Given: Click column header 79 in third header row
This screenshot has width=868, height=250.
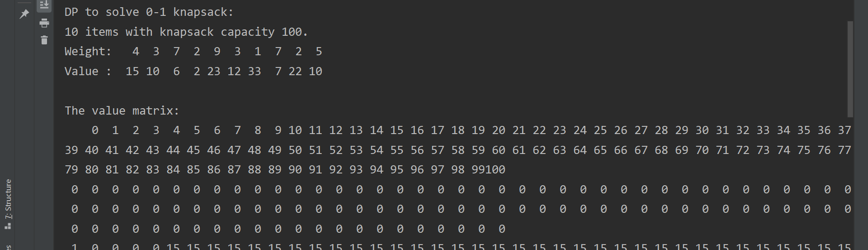Looking at the screenshot, I should tap(71, 170).
